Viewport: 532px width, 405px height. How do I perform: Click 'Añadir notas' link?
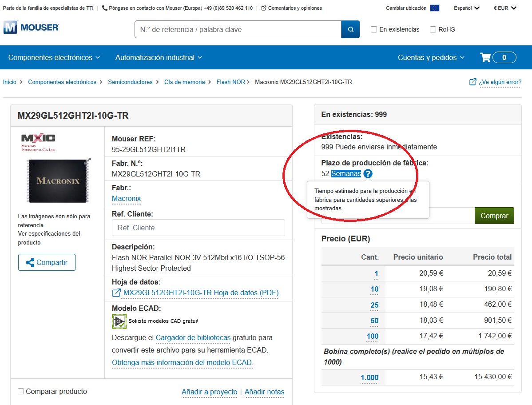[x=264, y=392]
